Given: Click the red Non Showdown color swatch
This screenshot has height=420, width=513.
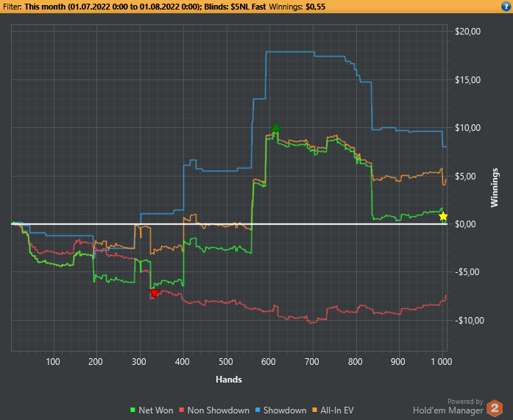Looking at the screenshot, I should tap(182, 410).
